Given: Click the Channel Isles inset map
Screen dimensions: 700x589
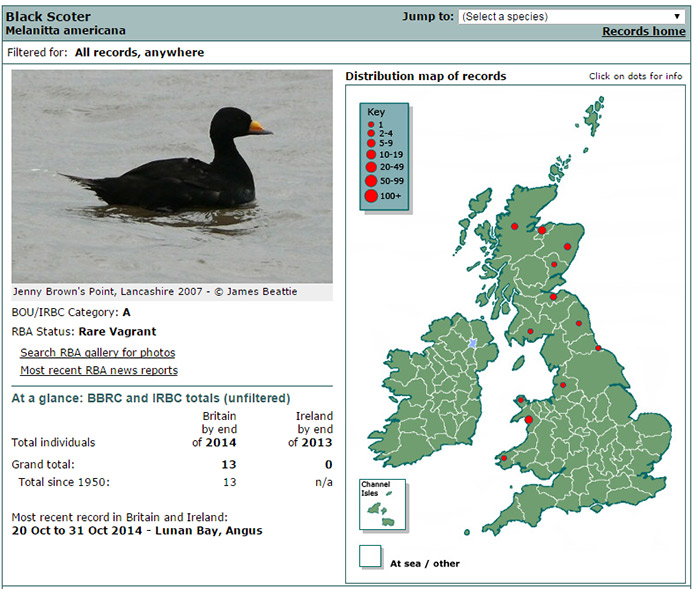Looking at the screenshot, I should point(383,505).
